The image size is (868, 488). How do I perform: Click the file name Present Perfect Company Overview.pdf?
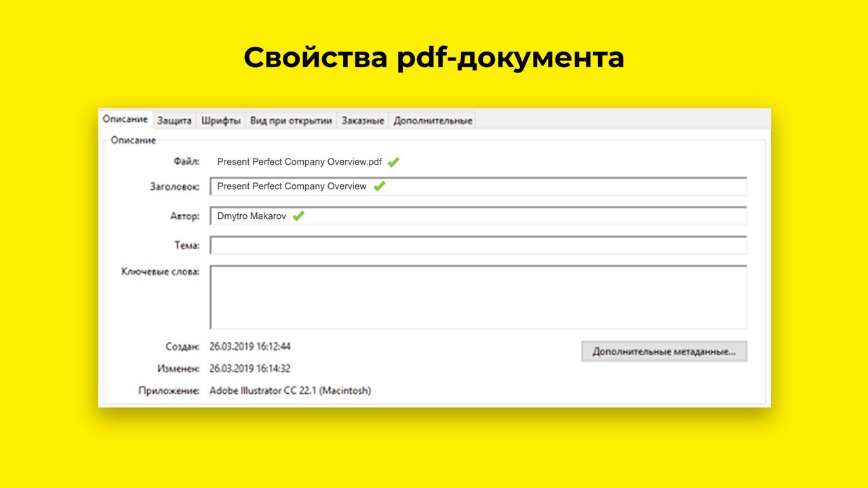(299, 162)
